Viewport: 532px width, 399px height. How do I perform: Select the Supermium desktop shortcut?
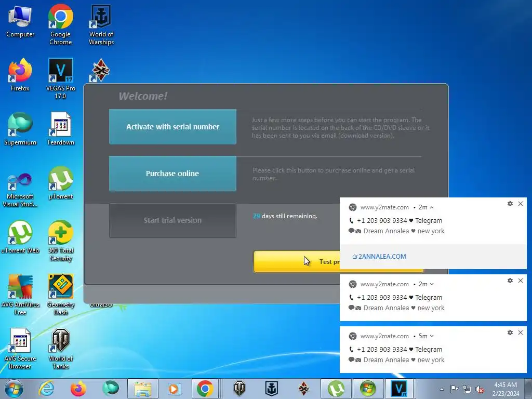pos(20,129)
